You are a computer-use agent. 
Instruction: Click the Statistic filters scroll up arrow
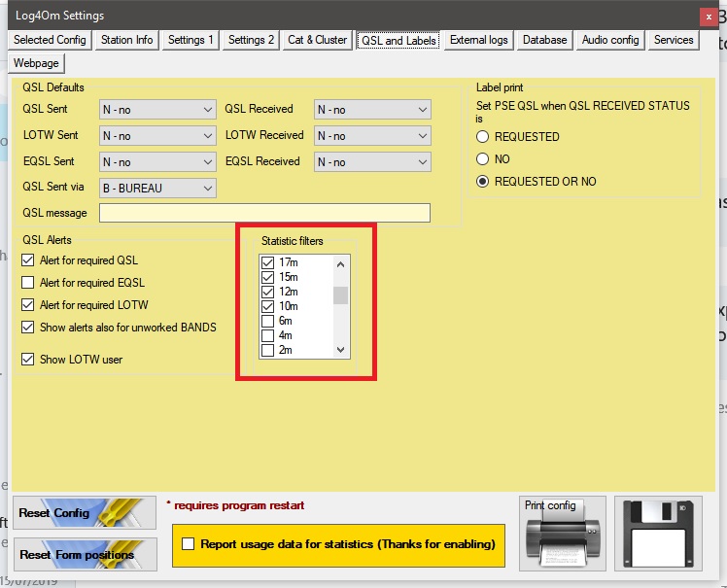(341, 264)
